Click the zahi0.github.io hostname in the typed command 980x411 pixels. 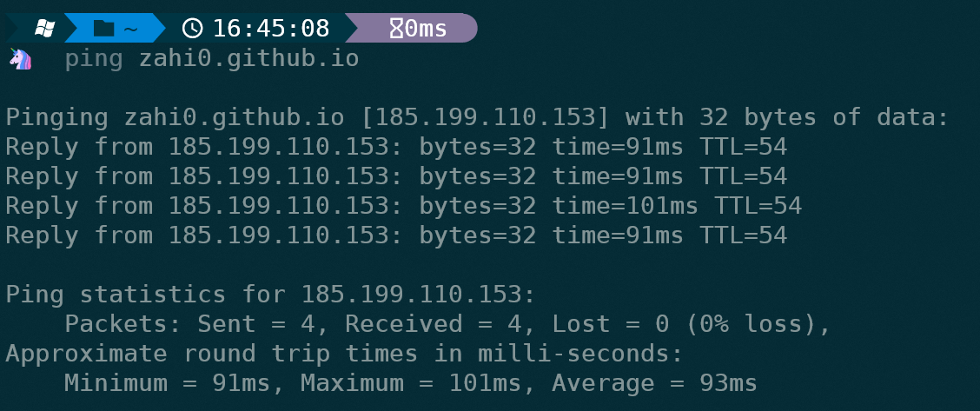(x=248, y=59)
